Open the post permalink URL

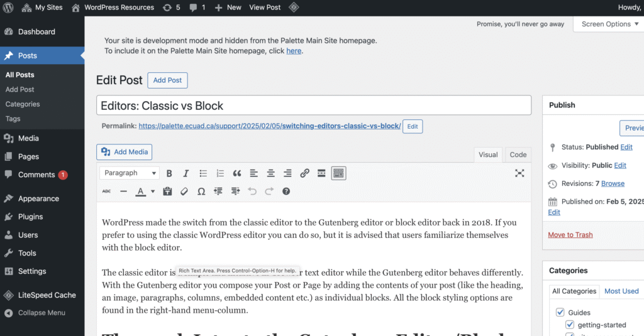[x=269, y=126]
